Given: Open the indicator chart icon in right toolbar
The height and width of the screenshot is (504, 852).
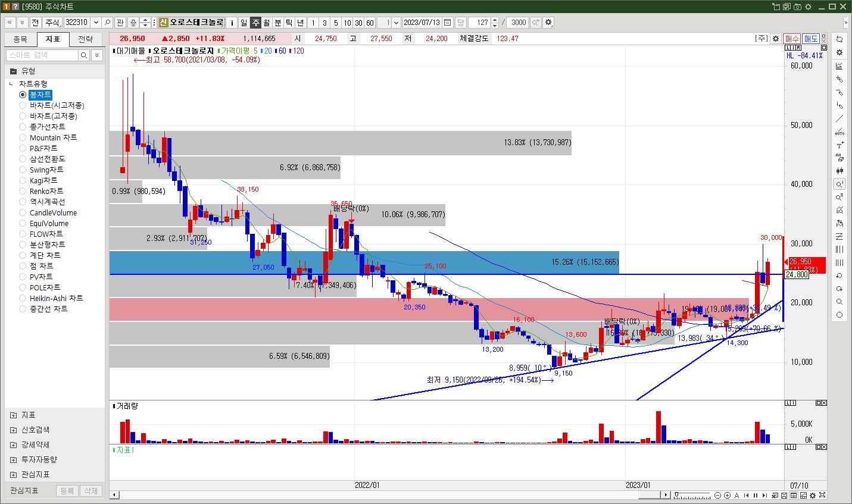Looking at the screenshot, I should coord(839,66).
